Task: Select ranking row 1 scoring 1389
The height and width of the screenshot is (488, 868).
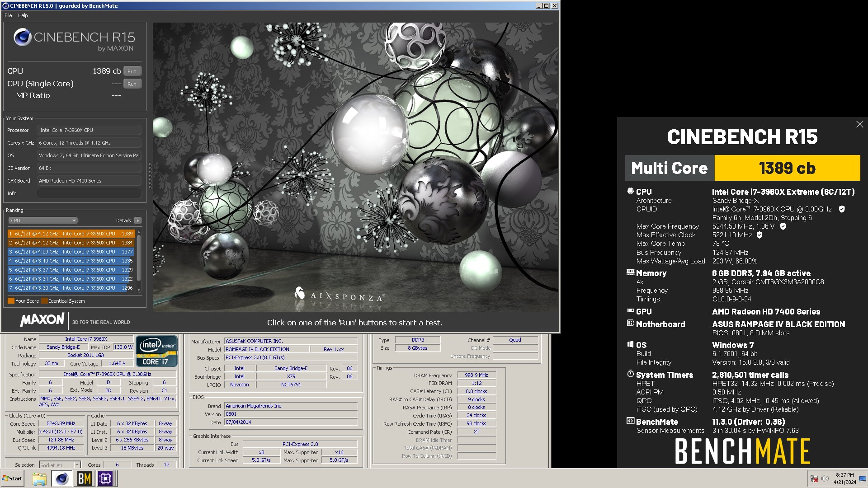Action: (71, 234)
